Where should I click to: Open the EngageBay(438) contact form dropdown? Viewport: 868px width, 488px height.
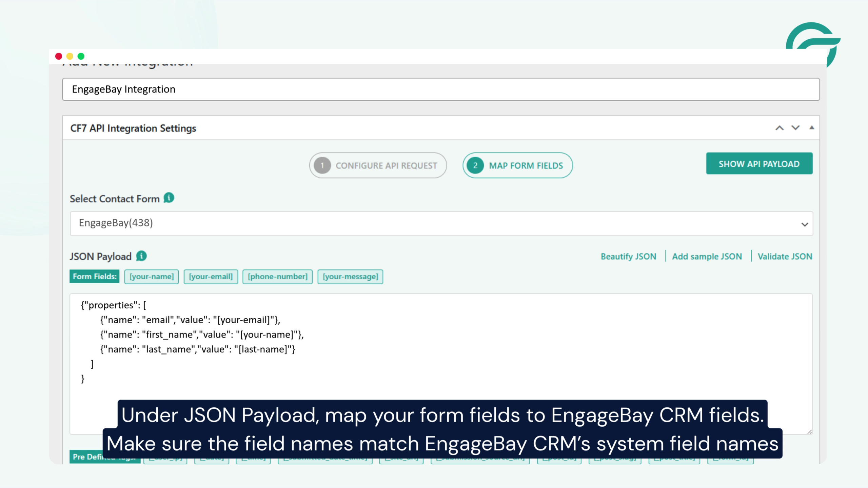(441, 223)
